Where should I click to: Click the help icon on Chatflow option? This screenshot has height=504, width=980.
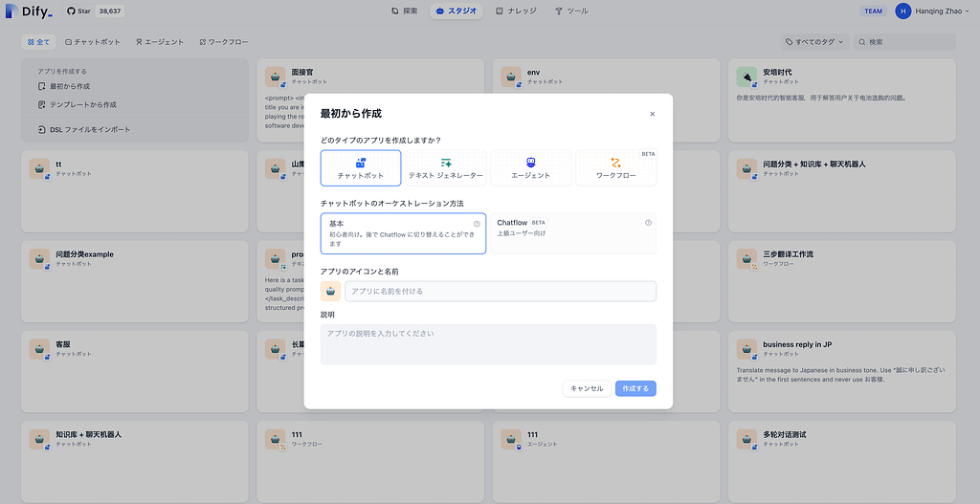click(x=648, y=223)
